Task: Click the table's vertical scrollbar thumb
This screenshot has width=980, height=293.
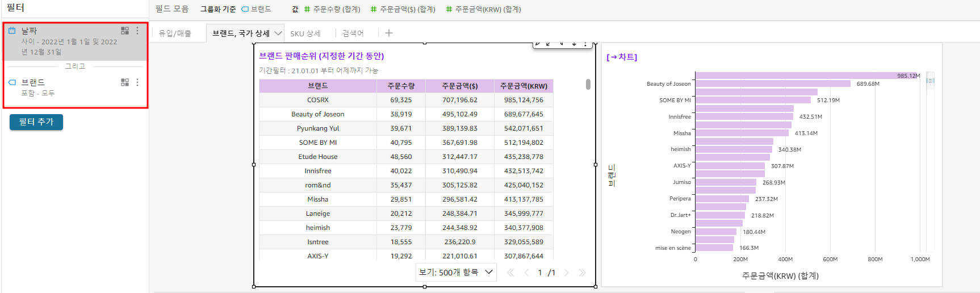Action: tap(588, 84)
